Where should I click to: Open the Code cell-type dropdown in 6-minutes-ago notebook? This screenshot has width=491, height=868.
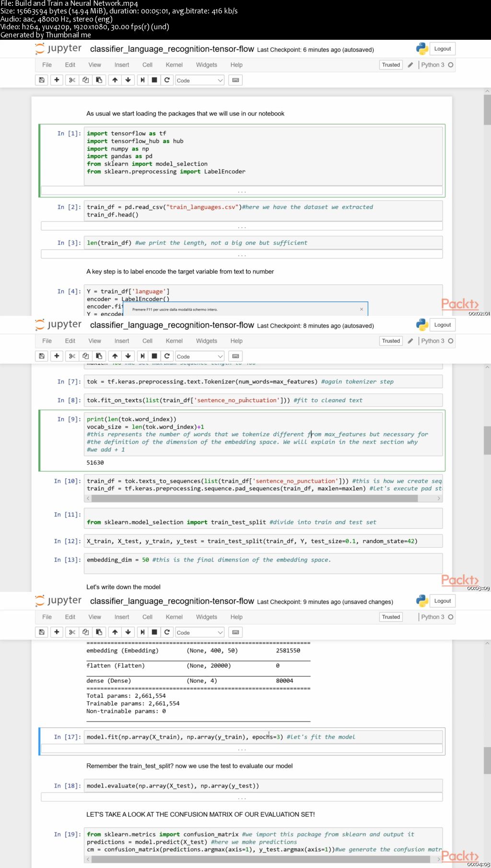coord(199,81)
